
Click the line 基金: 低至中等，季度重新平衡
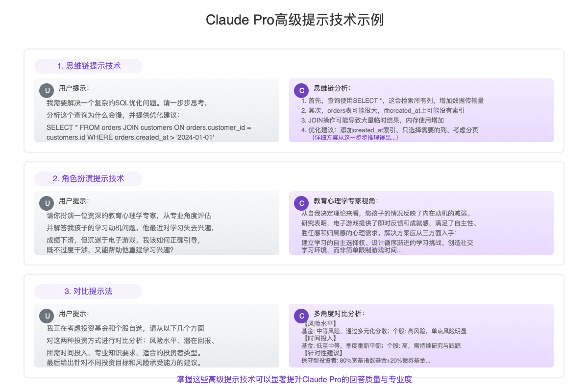tap(381, 346)
